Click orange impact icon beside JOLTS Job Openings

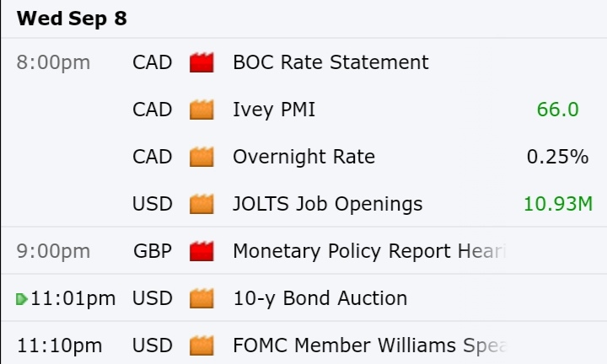(201, 204)
